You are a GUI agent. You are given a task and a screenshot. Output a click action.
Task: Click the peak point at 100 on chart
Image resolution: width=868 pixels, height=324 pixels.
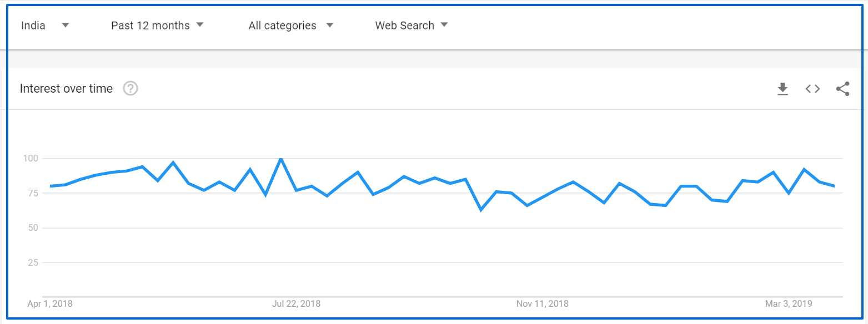click(x=280, y=159)
